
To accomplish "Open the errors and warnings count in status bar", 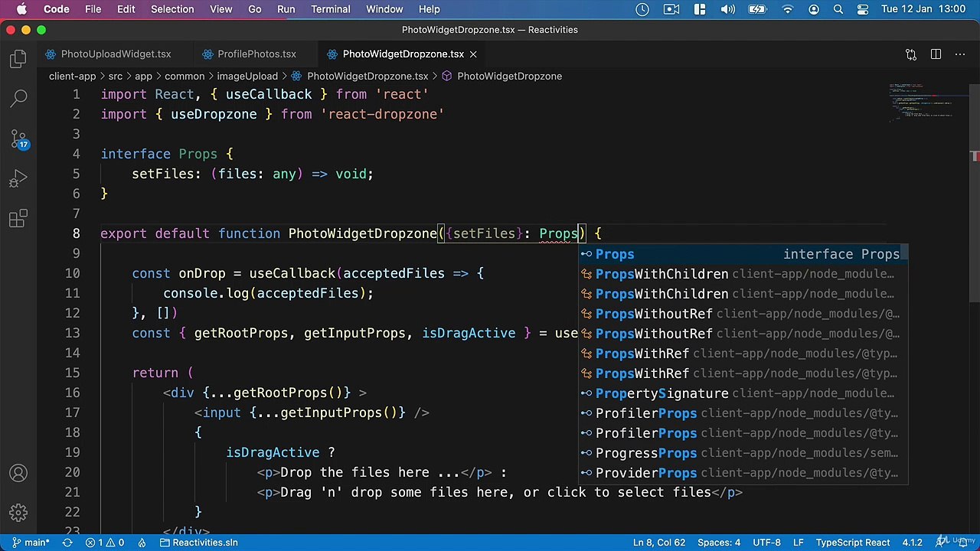I will point(105,543).
